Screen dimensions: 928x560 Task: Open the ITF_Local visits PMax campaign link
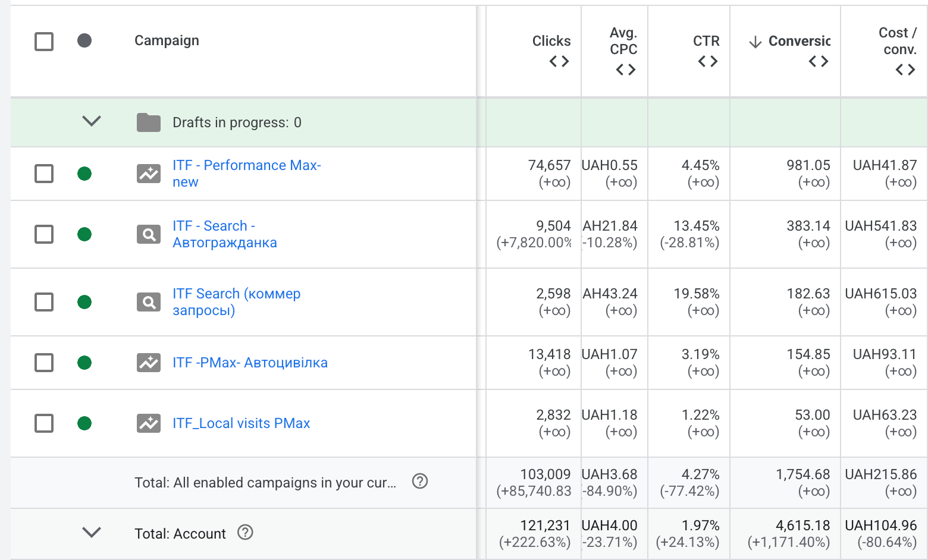coord(241,423)
